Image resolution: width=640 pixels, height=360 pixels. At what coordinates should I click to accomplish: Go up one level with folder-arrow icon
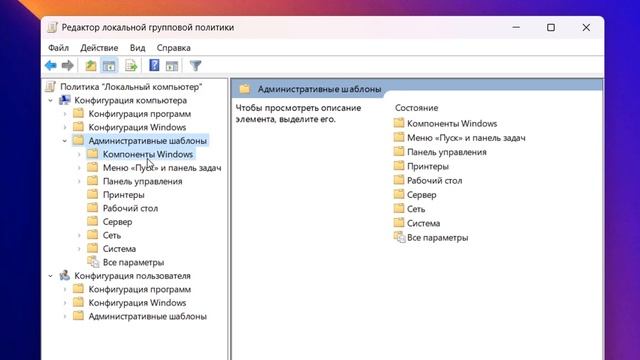91,65
